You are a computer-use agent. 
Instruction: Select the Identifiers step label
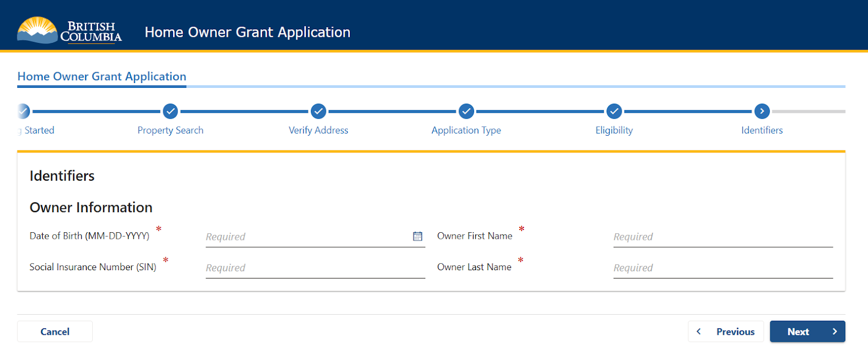coord(762,130)
